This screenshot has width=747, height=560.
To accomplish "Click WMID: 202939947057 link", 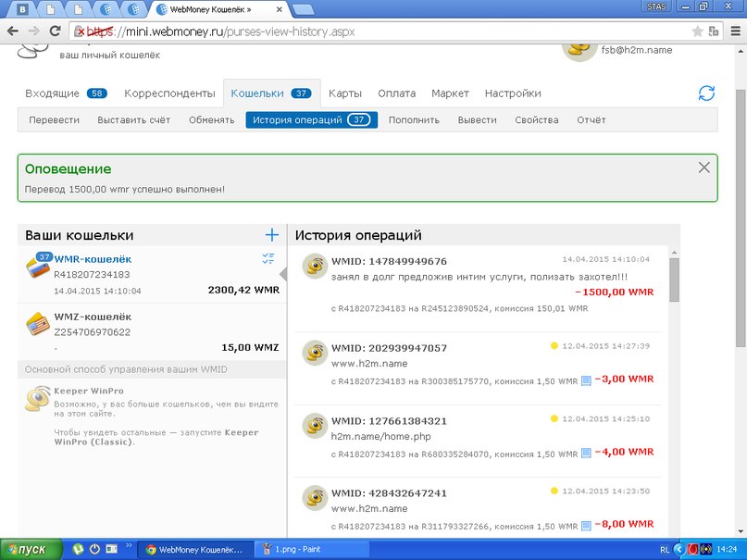I will pos(389,348).
